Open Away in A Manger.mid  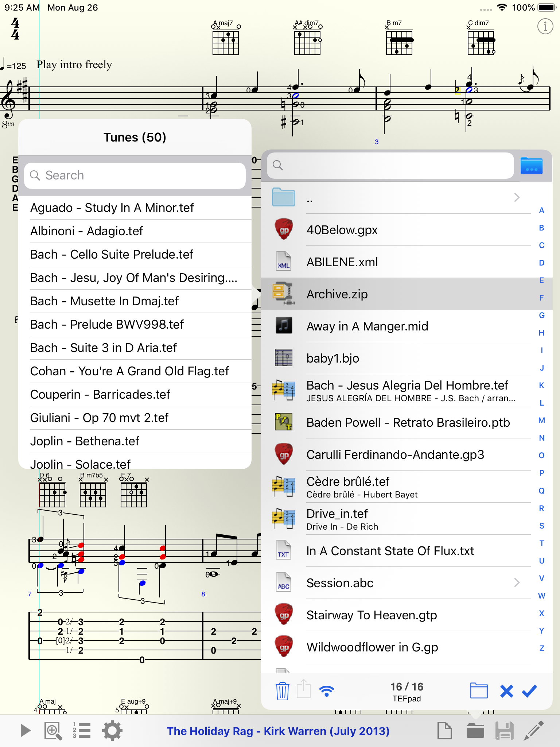pos(396,326)
